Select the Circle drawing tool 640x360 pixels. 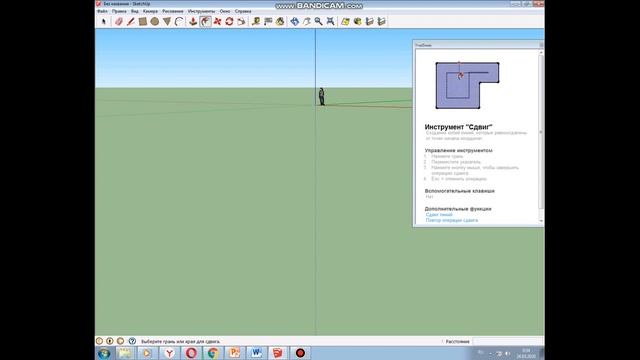tap(155, 22)
